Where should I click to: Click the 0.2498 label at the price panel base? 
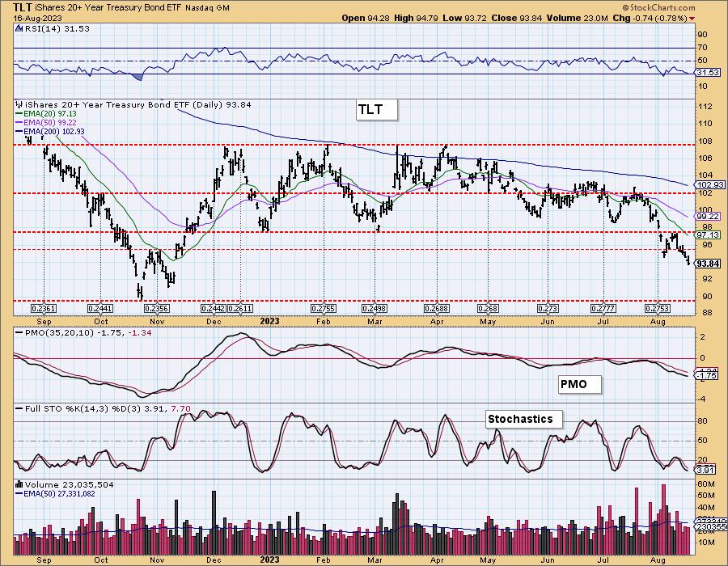coord(375,309)
